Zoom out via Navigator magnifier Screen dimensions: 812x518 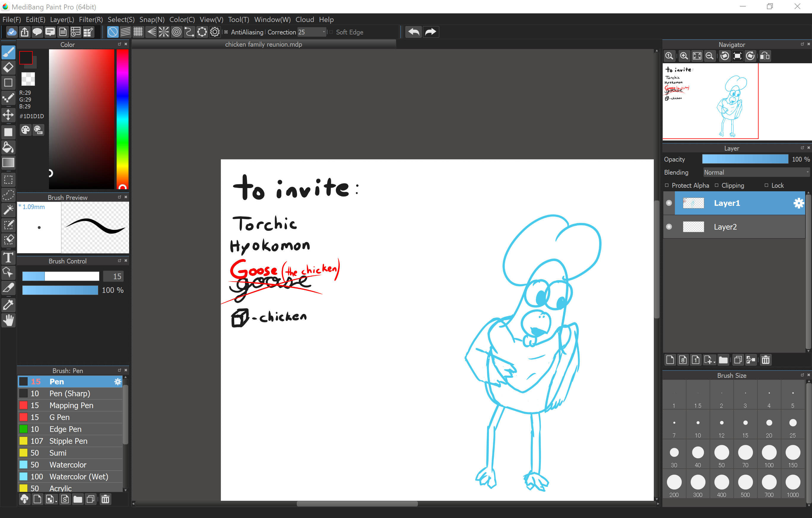tap(710, 56)
